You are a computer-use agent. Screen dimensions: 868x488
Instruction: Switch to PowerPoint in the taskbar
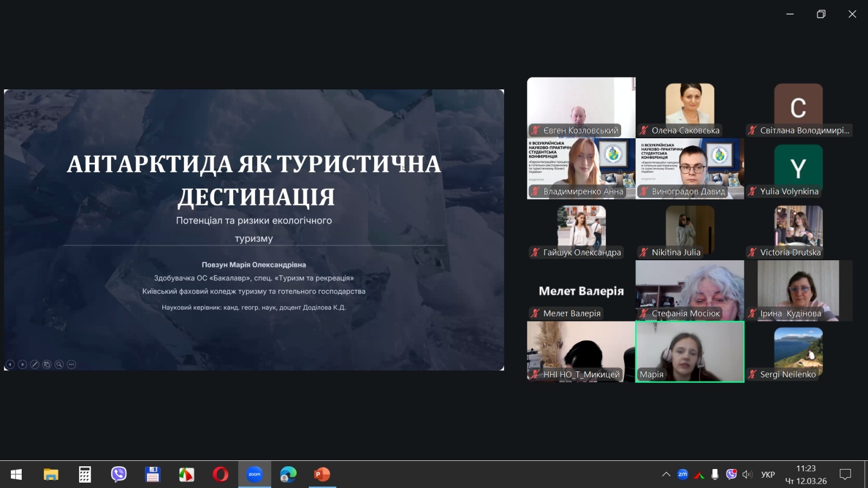pyautogui.click(x=322, y=474)
